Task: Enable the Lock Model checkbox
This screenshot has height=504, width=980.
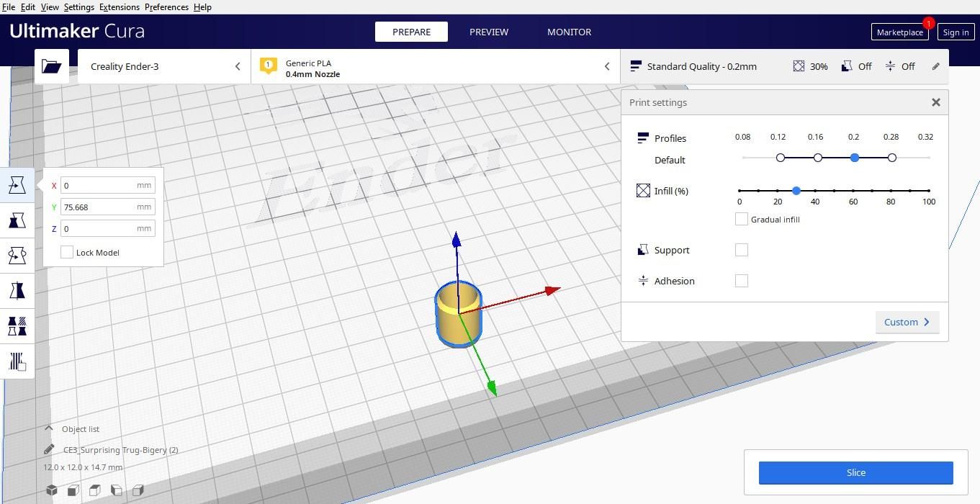Action: (67, 252)
